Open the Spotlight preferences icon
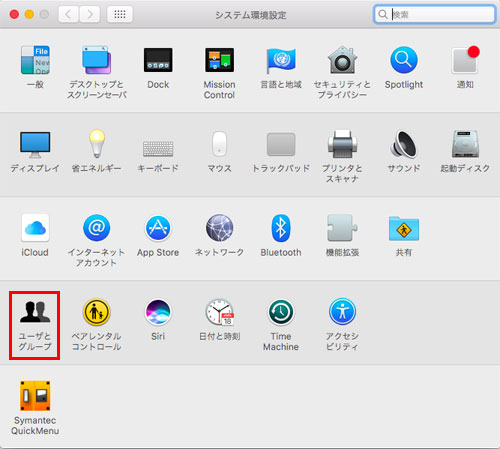The width and height of the screenshot is (500, 449). (x=404, y=68)
